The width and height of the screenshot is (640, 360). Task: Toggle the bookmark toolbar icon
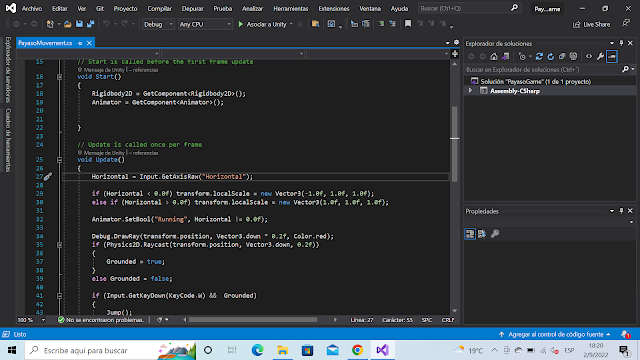click(x=408, y=24)
